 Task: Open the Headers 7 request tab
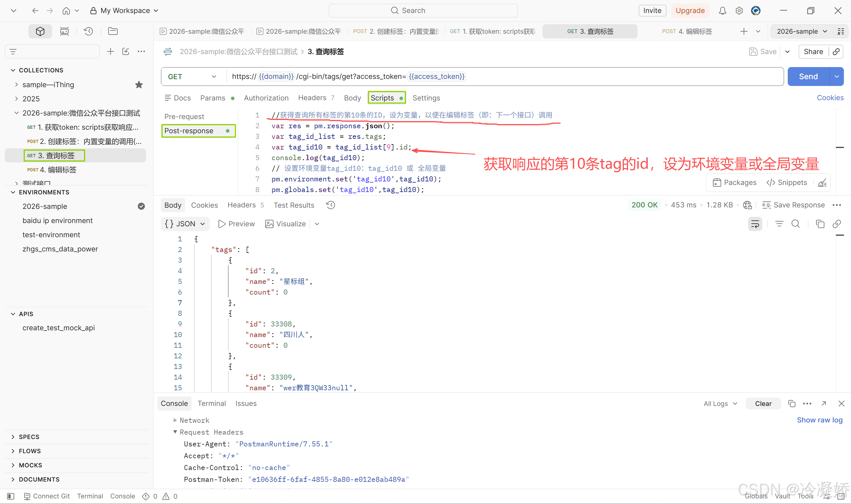(316, 98)
